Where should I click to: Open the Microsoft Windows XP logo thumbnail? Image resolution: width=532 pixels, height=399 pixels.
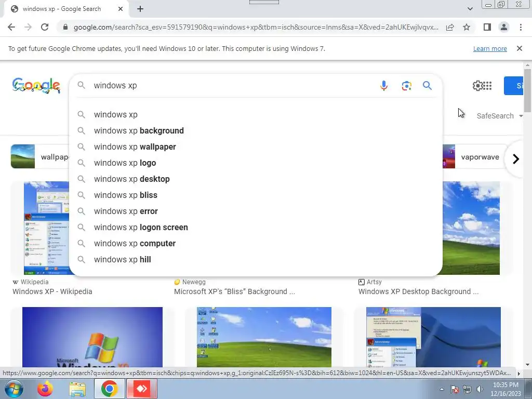point(92,337)
